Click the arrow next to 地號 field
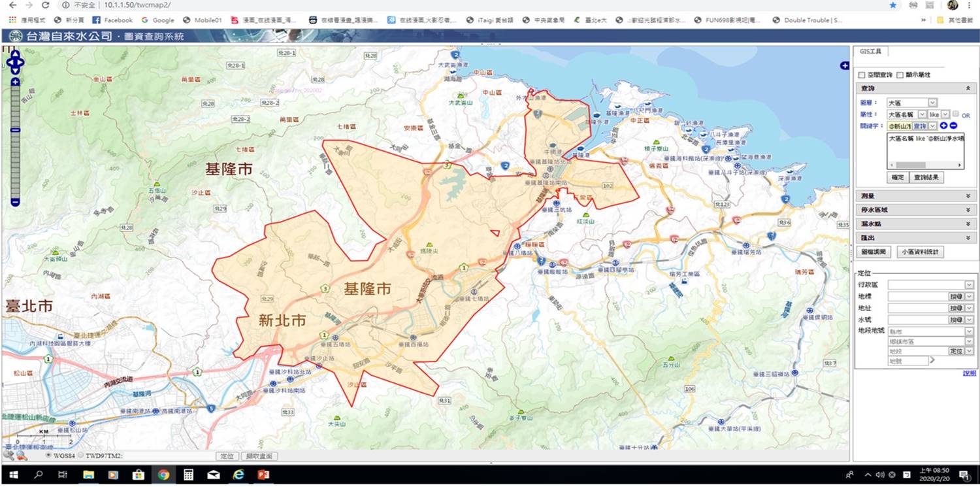 [932, 360]
